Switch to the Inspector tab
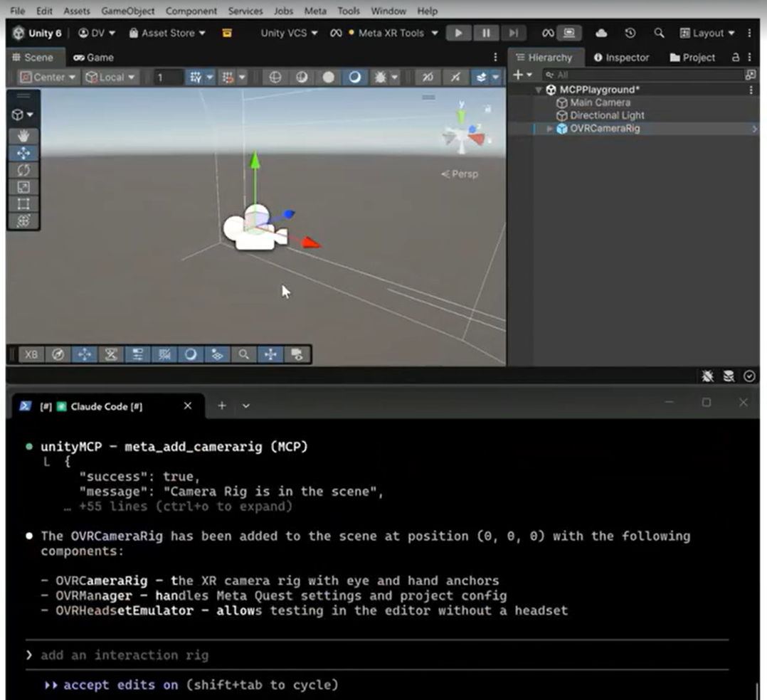The image size is (767, 700). [x=621, y=57]
